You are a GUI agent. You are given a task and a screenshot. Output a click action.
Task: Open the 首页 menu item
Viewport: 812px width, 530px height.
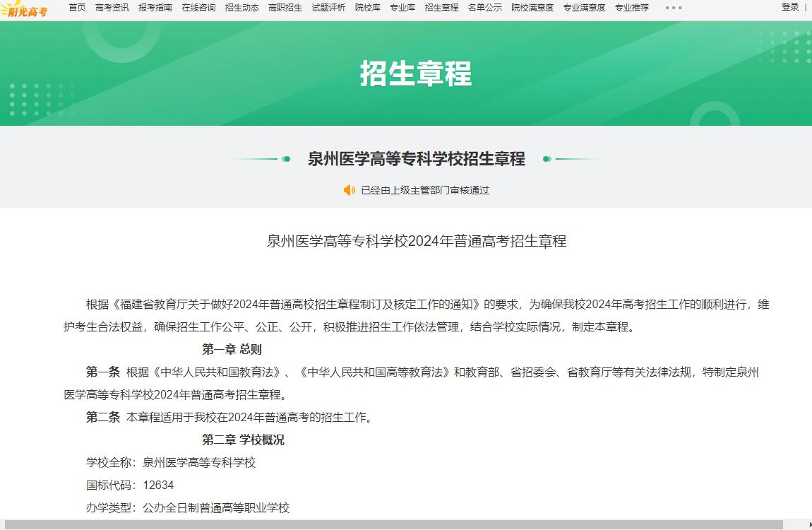(x=77, y=8)
